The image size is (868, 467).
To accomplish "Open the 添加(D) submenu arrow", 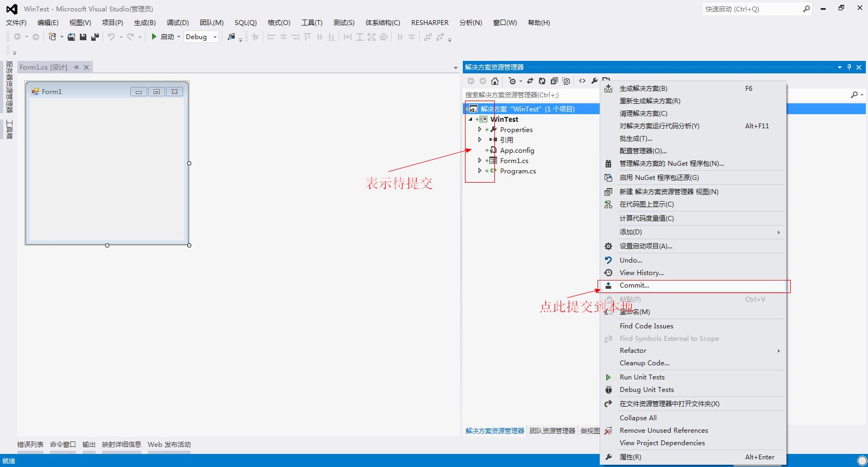I will click(x=778, y=232).
